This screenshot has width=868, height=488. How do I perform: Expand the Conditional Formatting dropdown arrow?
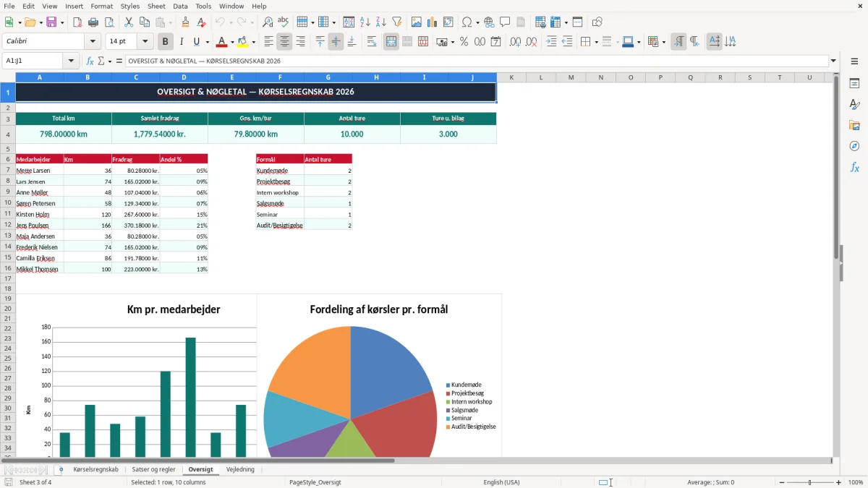coord(663,42)
